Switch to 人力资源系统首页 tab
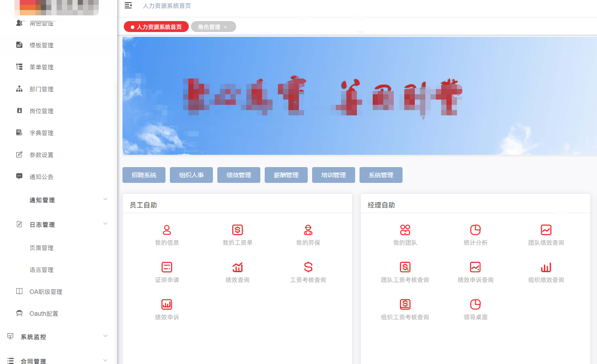Viewport: 597px width, 364px height. coord(156,27)
